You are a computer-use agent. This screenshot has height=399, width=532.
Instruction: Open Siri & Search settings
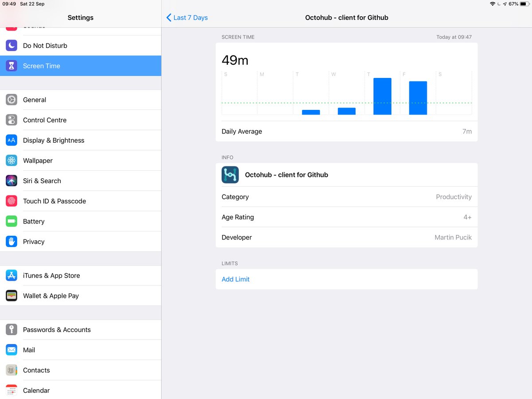pyautogui.click(x=81, y=181)
